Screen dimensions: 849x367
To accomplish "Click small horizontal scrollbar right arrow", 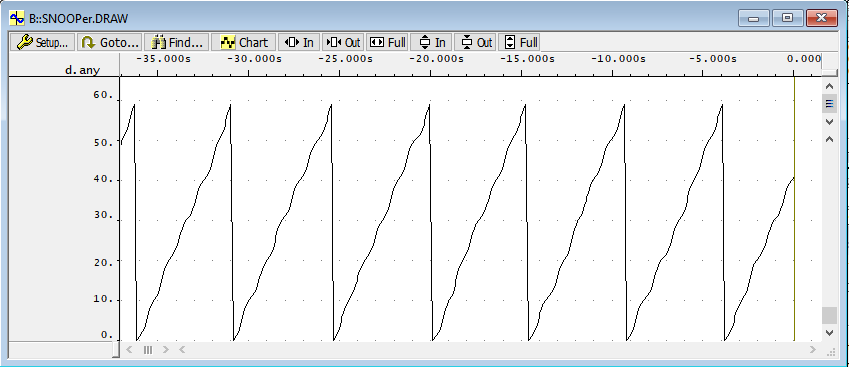I will coord(166,350).
